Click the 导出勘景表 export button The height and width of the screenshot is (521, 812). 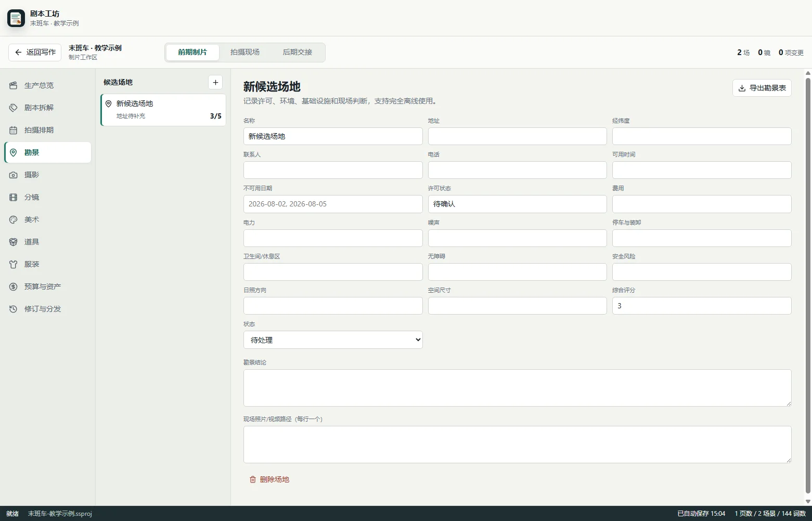762,88
